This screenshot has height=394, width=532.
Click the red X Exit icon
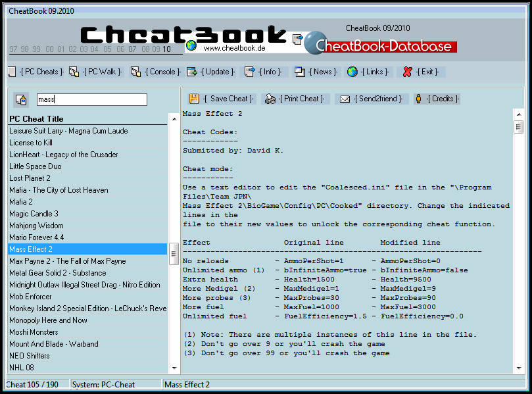(407, 72)
